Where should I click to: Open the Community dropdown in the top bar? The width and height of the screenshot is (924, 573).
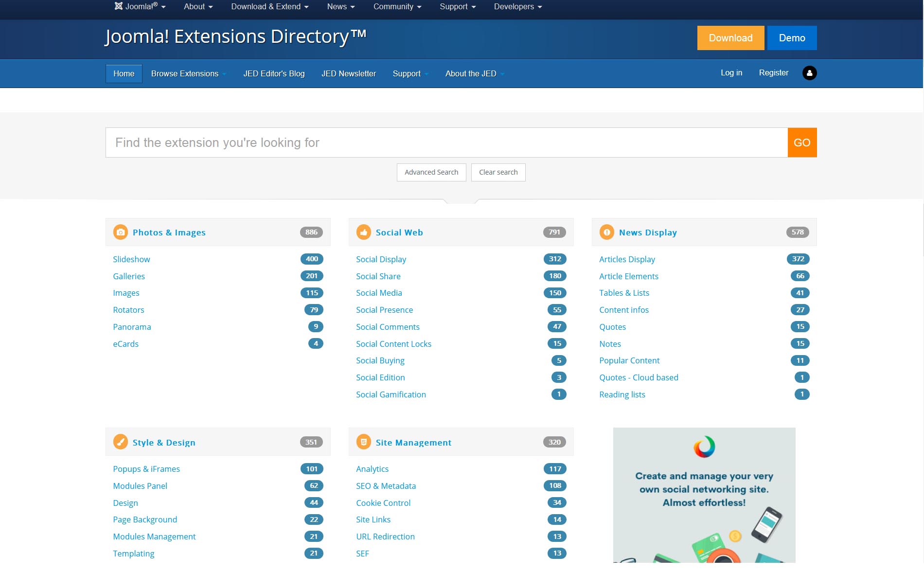(x=396, y=6)
